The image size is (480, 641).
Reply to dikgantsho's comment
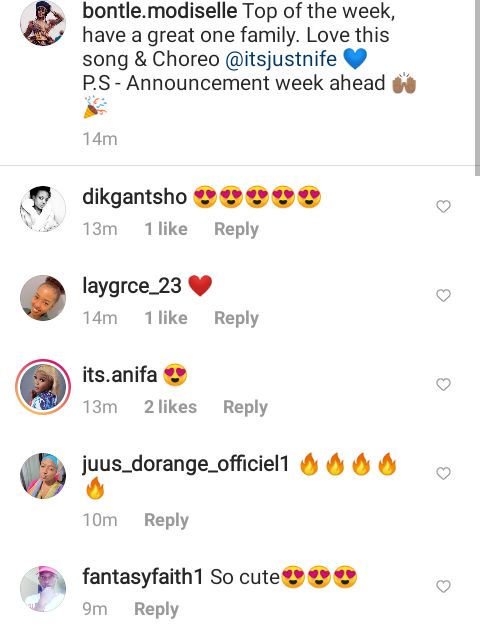[236, 229]
